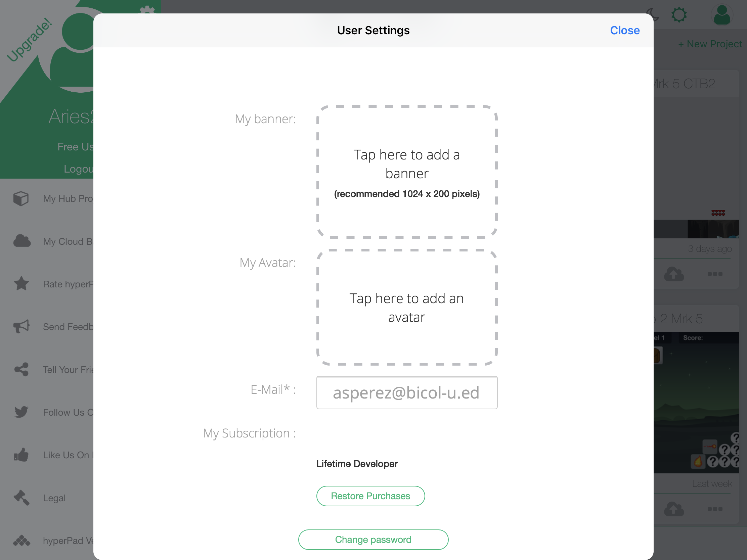Viewport: 747px width, 560px height.
Task: Tap the add banner placeholder area
Action: [x=407, y=172]
